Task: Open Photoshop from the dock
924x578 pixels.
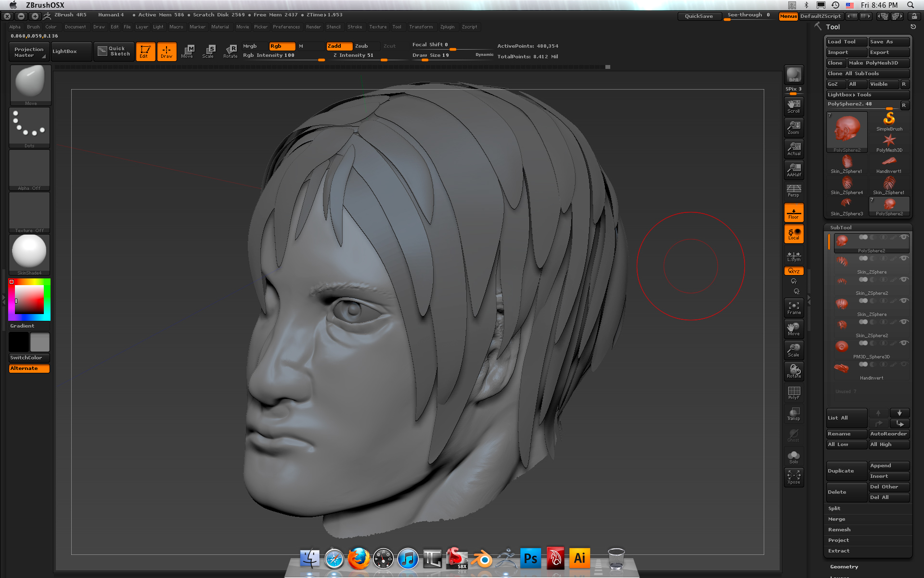Action: [531, 559]
